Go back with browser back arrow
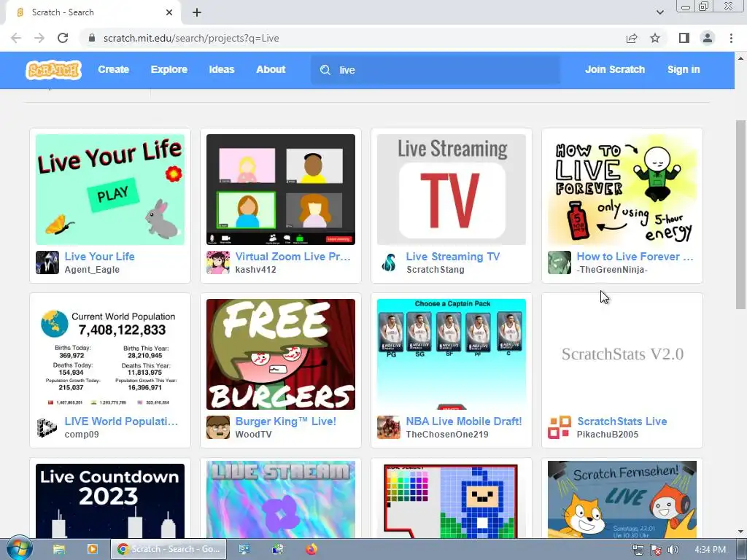Screen dimensions: 747x560 16,38
